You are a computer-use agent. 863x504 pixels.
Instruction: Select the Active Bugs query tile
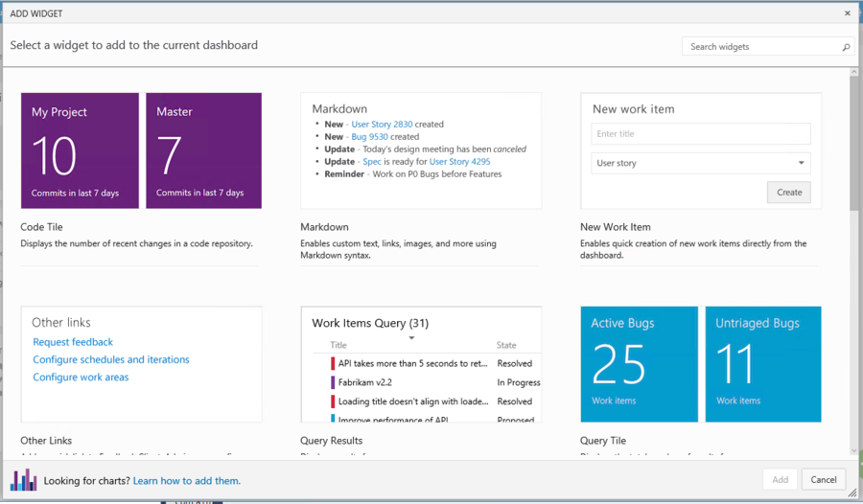639,364
